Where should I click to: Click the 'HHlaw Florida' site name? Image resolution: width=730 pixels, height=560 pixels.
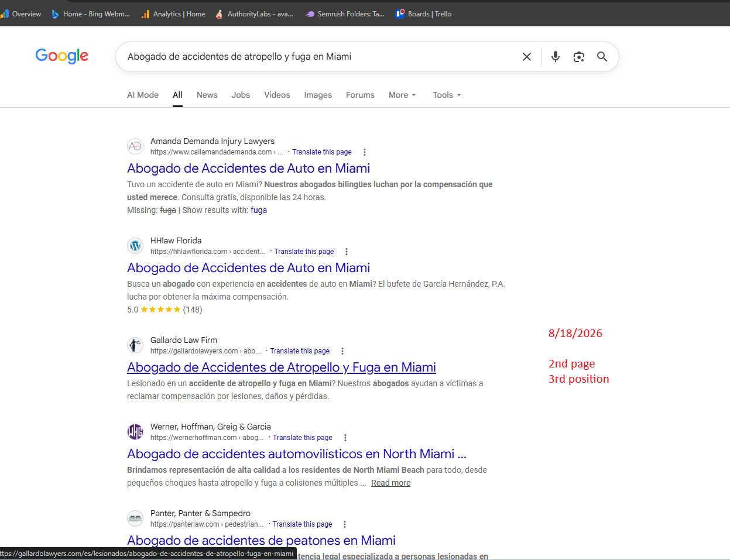pos(176,241)
